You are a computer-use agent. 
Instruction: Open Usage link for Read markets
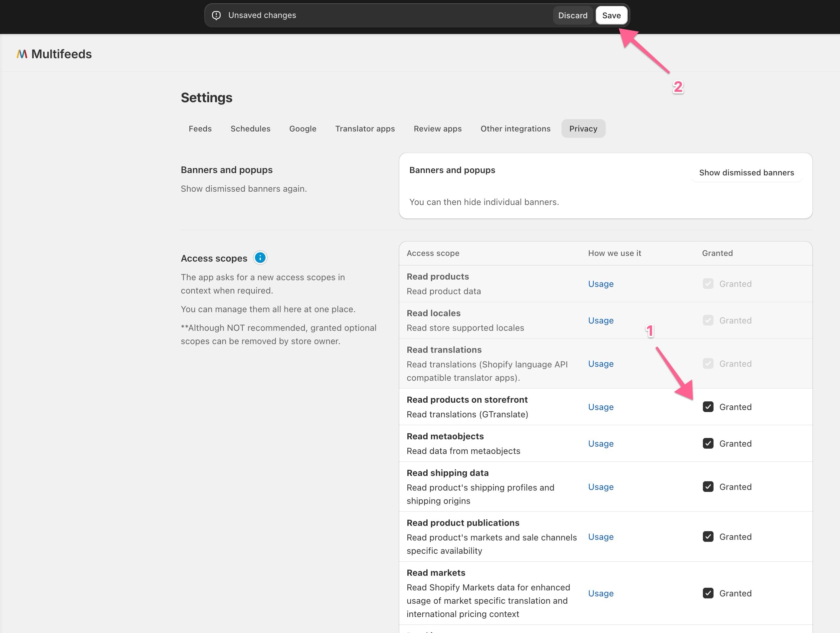click(x=601, y=593)
